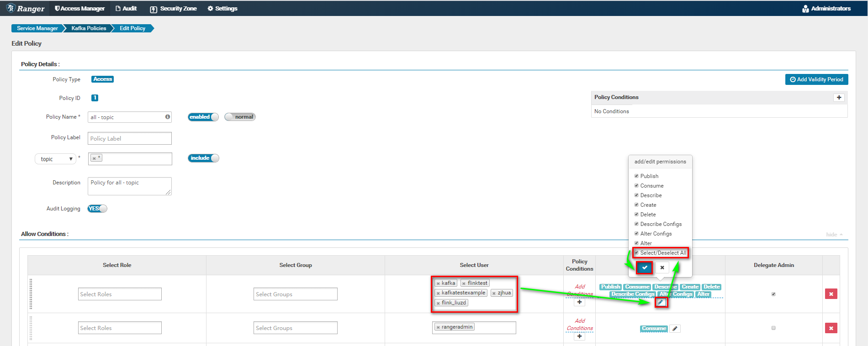Delete the rangeradmin allow condition row
The width and height of the screenshot is (868, 346).
[831, 328]
